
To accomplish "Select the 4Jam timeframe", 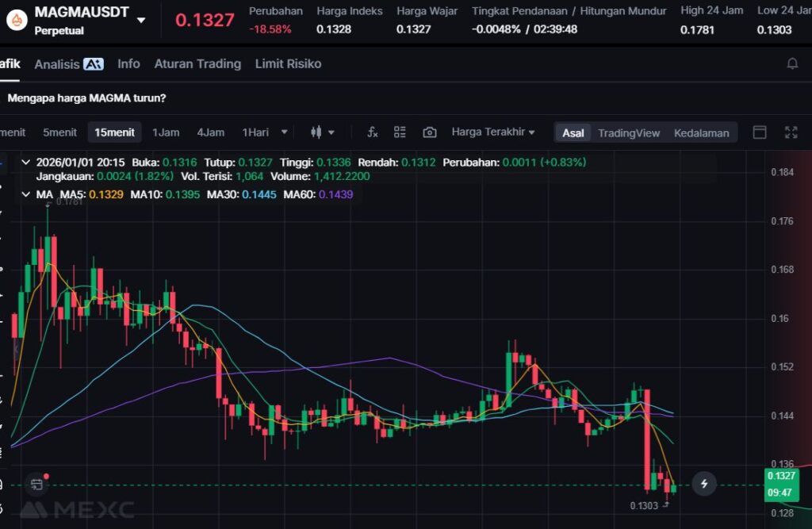I will click(211, 132).
